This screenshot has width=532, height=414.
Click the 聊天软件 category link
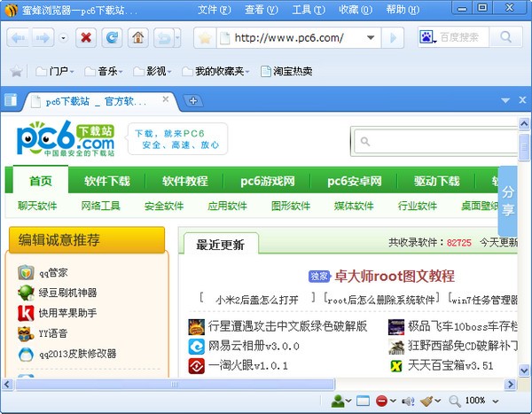37,206
